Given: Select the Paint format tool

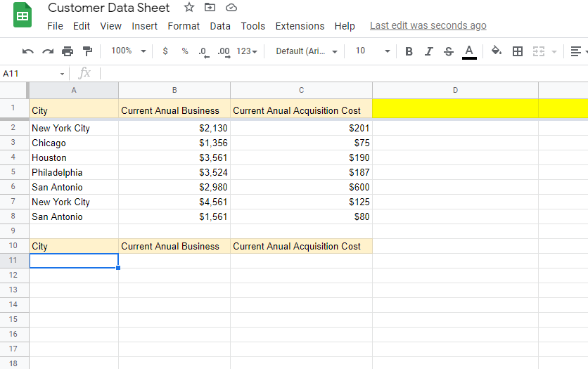Looking at the screenshot, I should pos(87,51).
